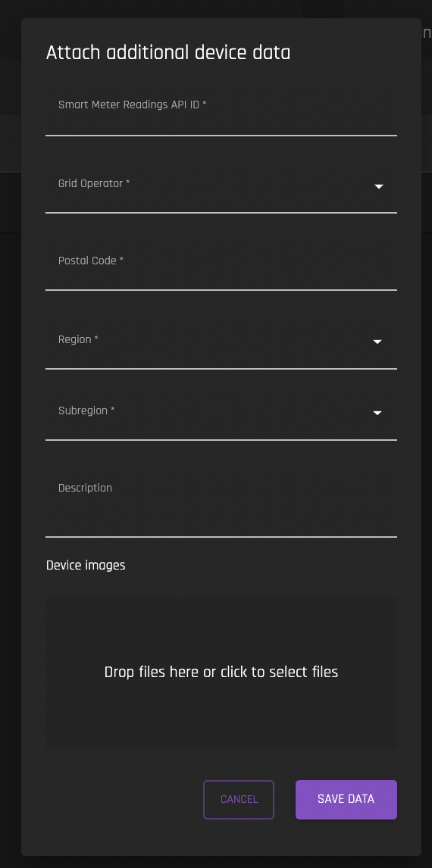
Task: Click the device images file drop zone
Action: click(x=221, y=672)
